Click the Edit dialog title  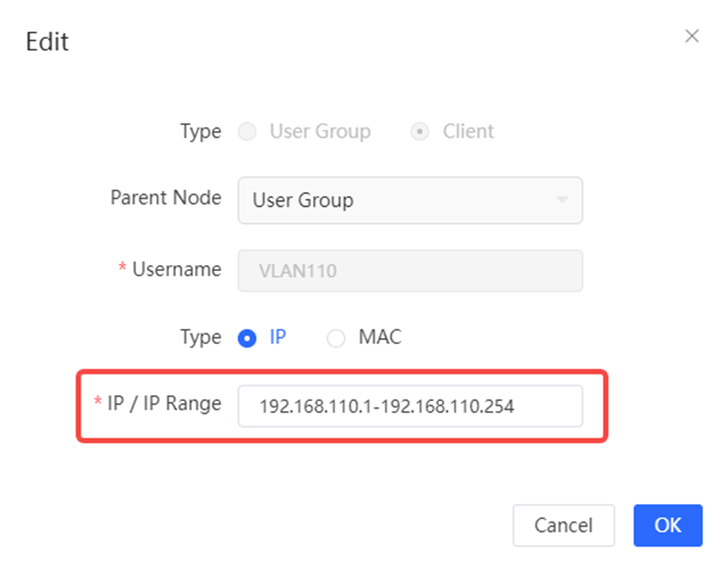pyautogui.click(x=48, y=42)
